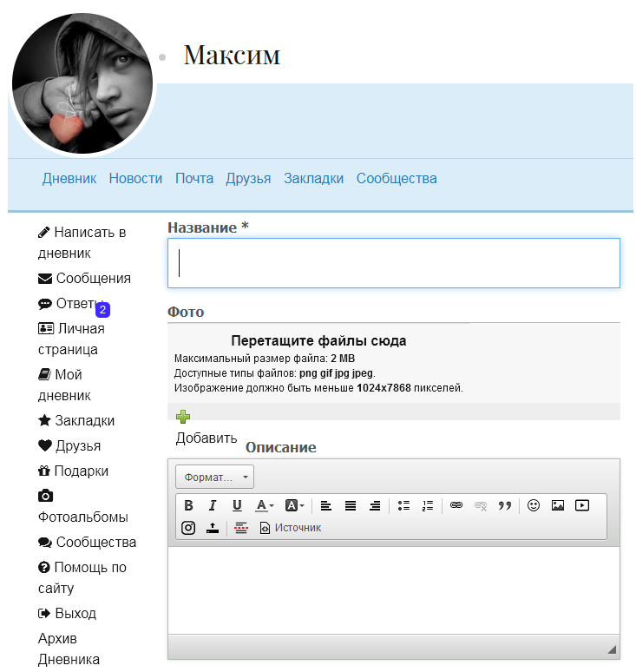Insert a numbered list
This screenshot has height=672, width=636.
click(x=428, y=505)
